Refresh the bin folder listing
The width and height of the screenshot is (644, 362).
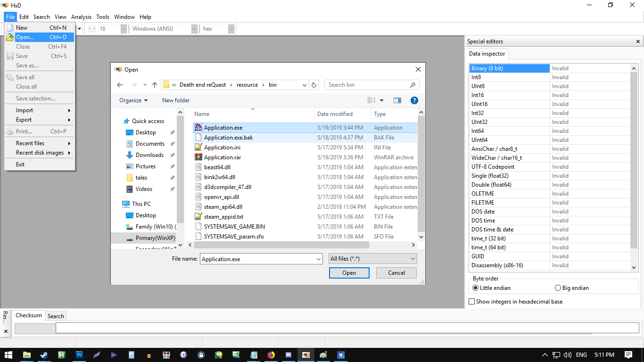(x=314, y=85)
